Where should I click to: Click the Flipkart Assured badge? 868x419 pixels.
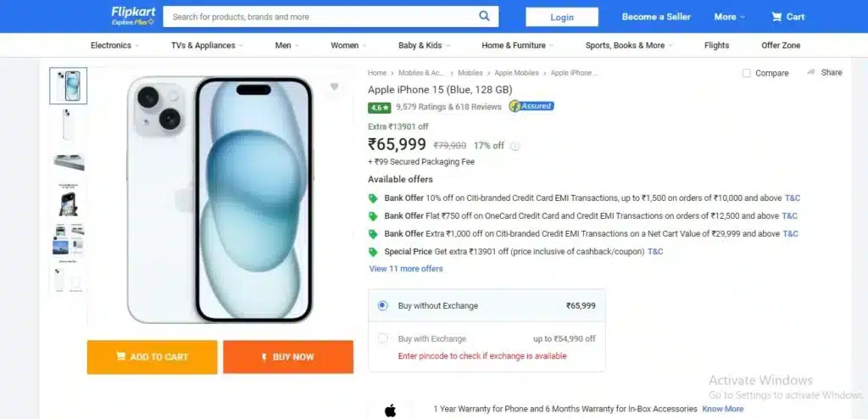pyautogui.click(x=531, y=106)
